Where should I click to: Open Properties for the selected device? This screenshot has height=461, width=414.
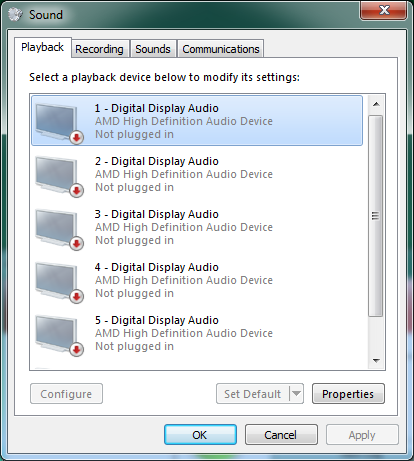(348, 394)
